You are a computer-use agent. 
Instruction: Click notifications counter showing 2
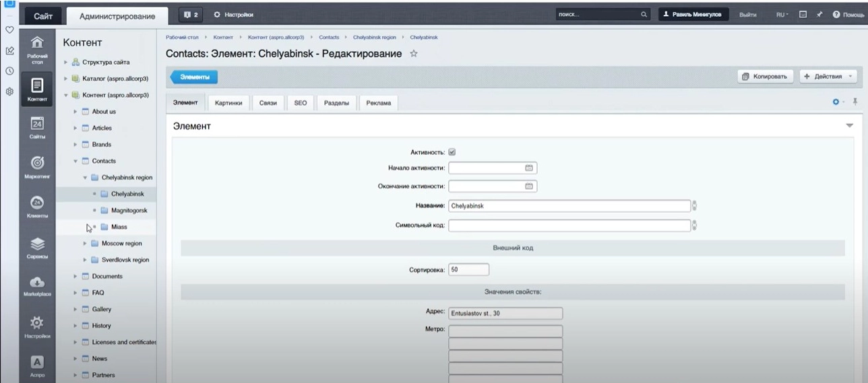(x=189, y=14)
